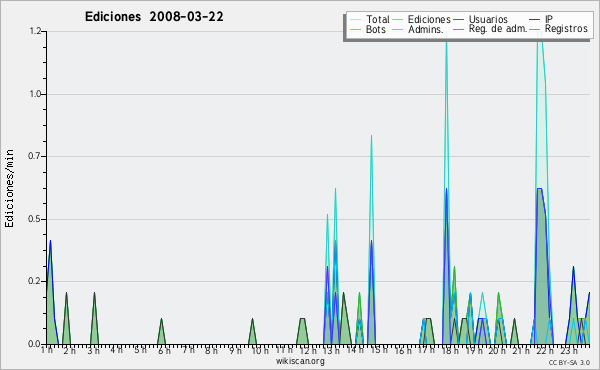
Task: Select the 'IP' legend entry
Action: 549,19
